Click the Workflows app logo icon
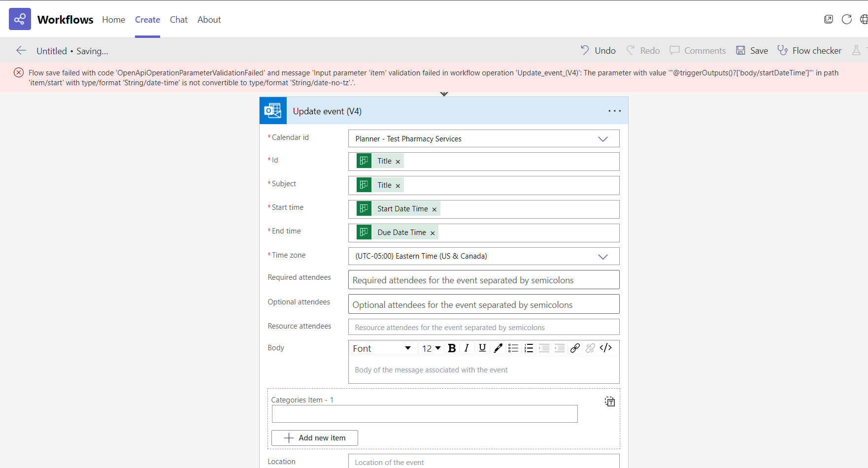 (x=20, y=19)
